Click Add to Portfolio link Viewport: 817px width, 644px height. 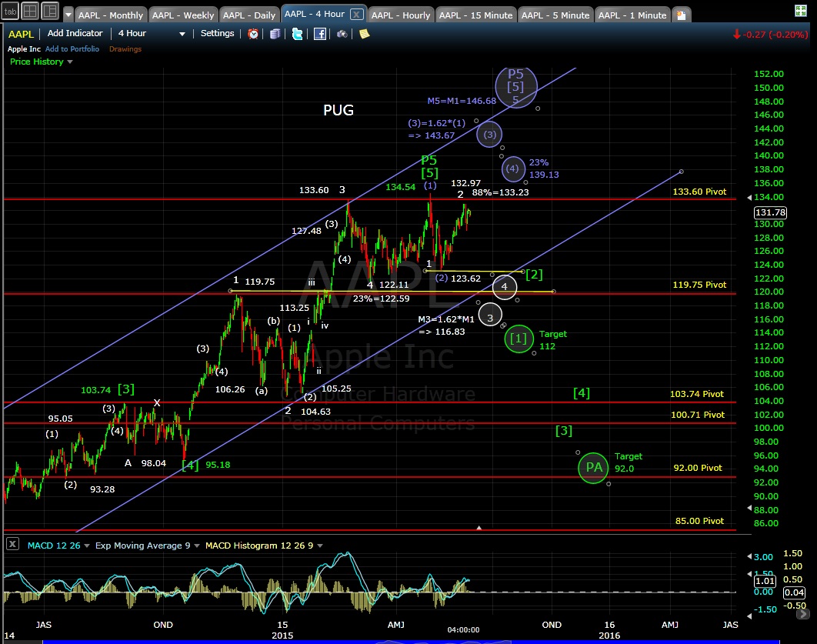coord(72,49)
